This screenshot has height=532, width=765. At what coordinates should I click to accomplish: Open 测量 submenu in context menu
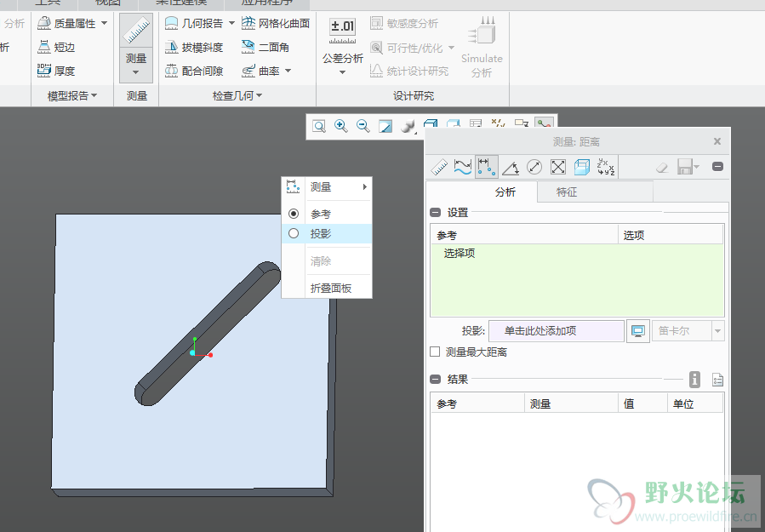tap(327, 186)
